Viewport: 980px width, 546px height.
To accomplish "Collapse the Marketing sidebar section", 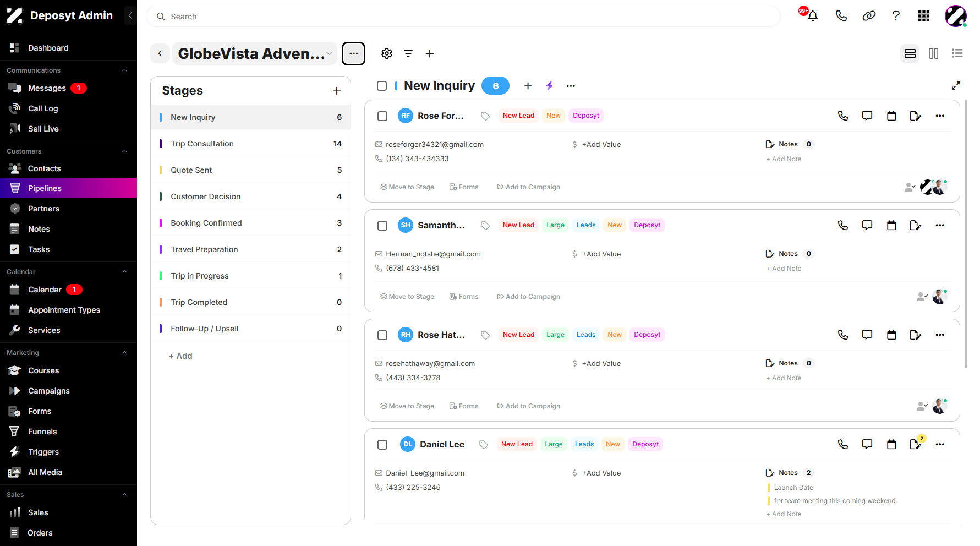I will 124,353.
